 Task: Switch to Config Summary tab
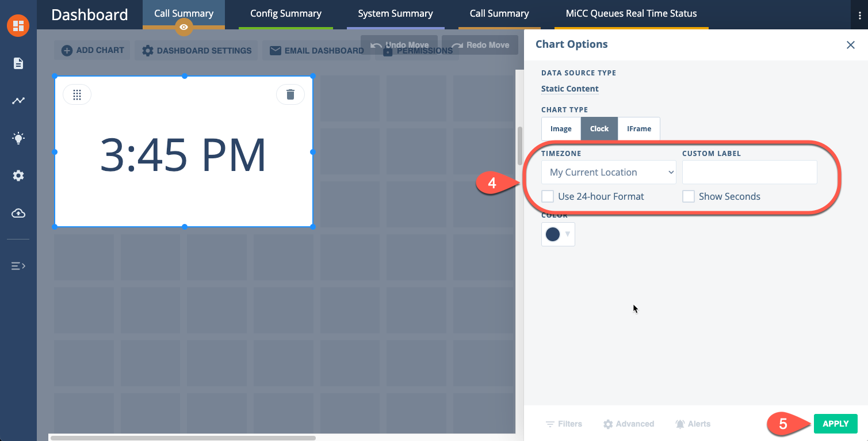point(286,13)
